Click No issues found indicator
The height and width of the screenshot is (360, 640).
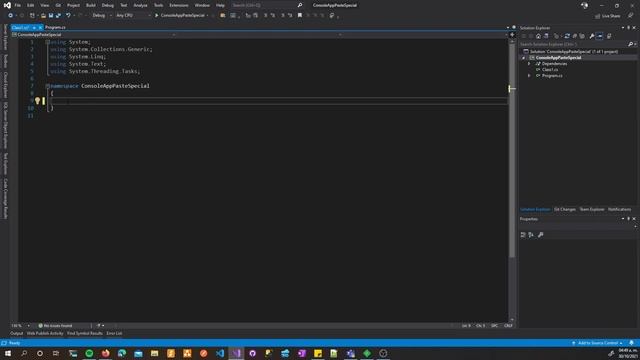tap(55, 326)
